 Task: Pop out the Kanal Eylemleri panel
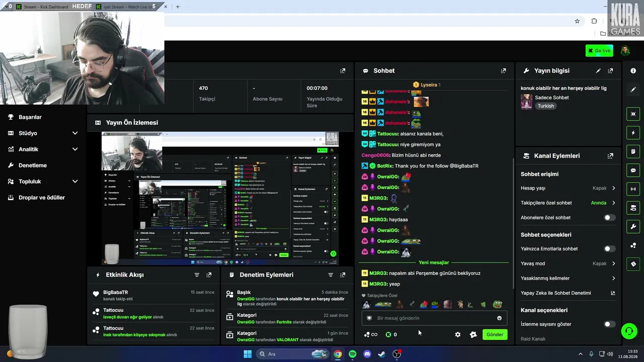(610, 156)
